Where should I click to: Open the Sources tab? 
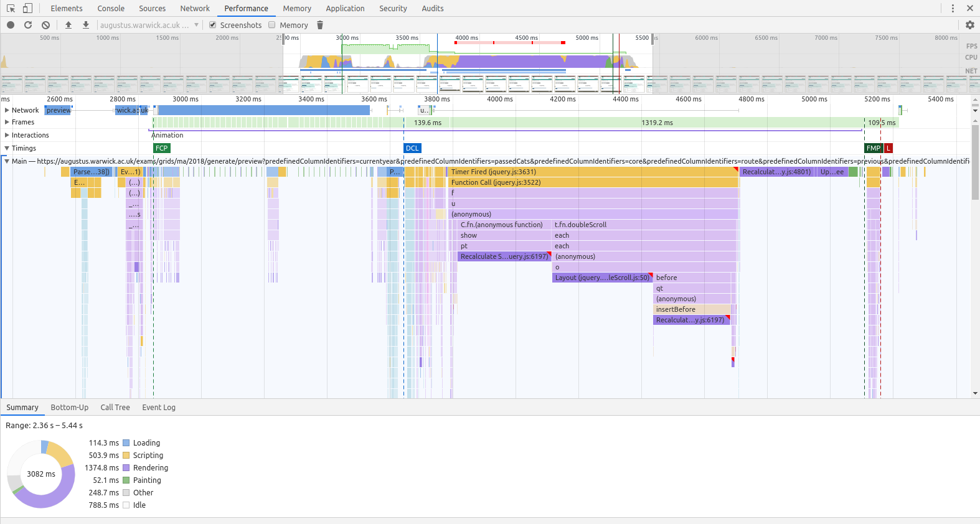[153, 8]
